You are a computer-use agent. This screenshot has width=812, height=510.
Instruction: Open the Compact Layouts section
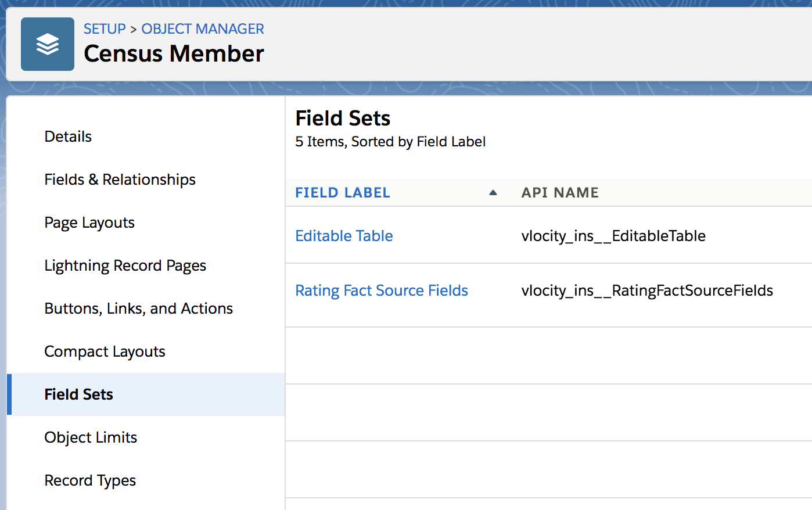pyautogui.click(x=105, y=351)
